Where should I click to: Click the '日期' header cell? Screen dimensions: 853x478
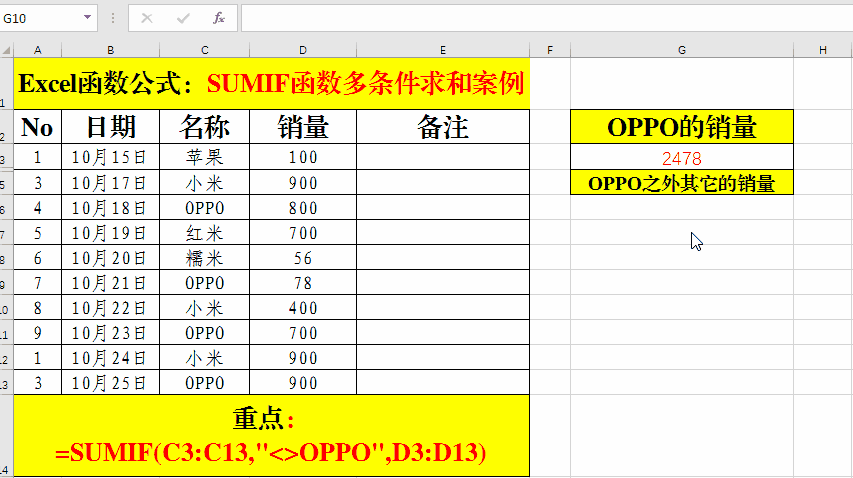point(110,127)
